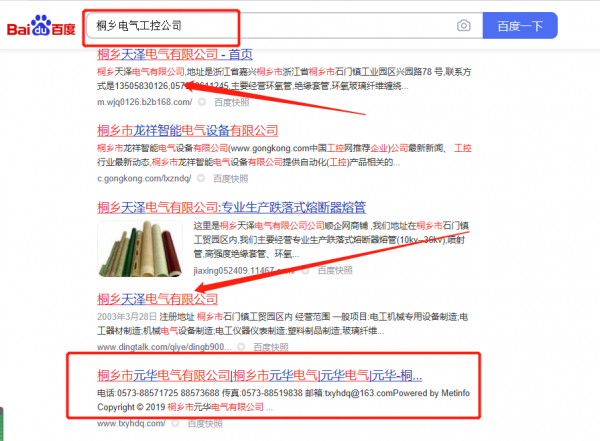Visit the www.txyhdq.com URL link
The image size is (600, 441).
128,423
